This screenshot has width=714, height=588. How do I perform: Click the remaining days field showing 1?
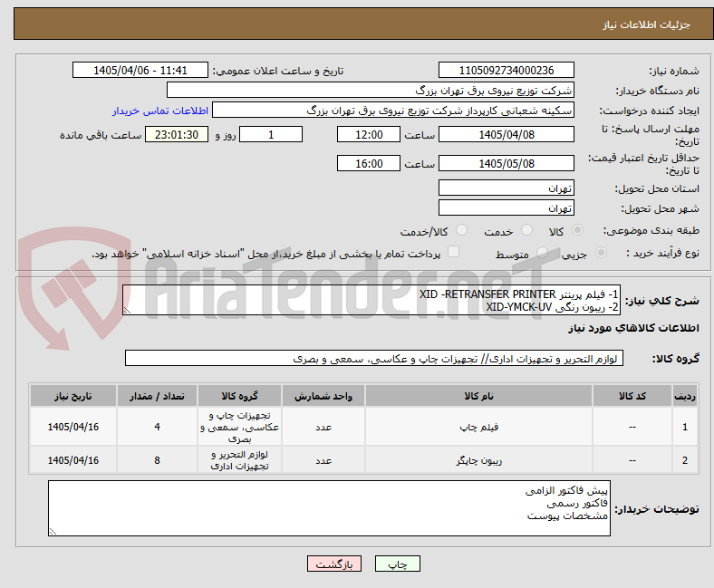coord(271,134)
